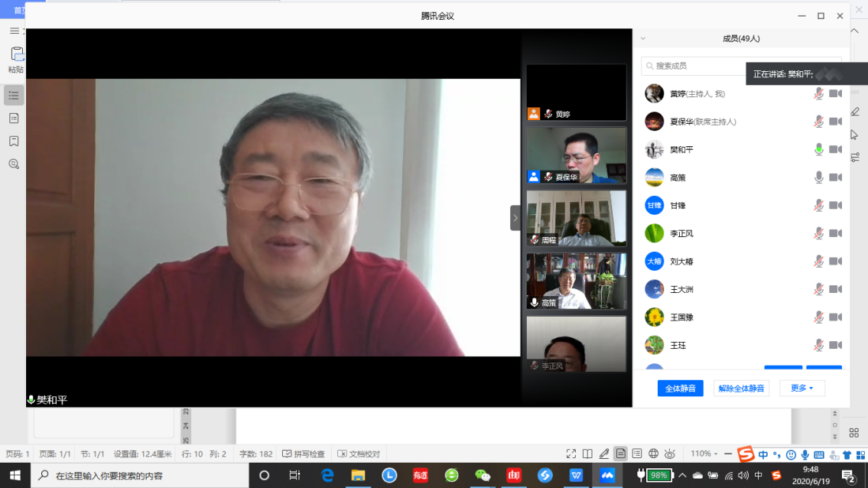The image size is (868, 488).
Task: Open the 更多 dropdown in the members panel
Action: [x=801, y=389]
